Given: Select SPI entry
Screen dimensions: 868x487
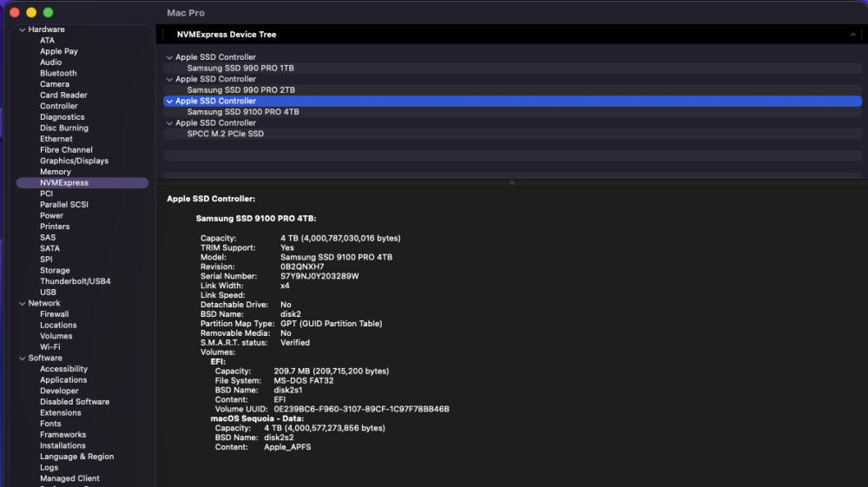Looking at the screenshot, I should (x=46, y=260).
